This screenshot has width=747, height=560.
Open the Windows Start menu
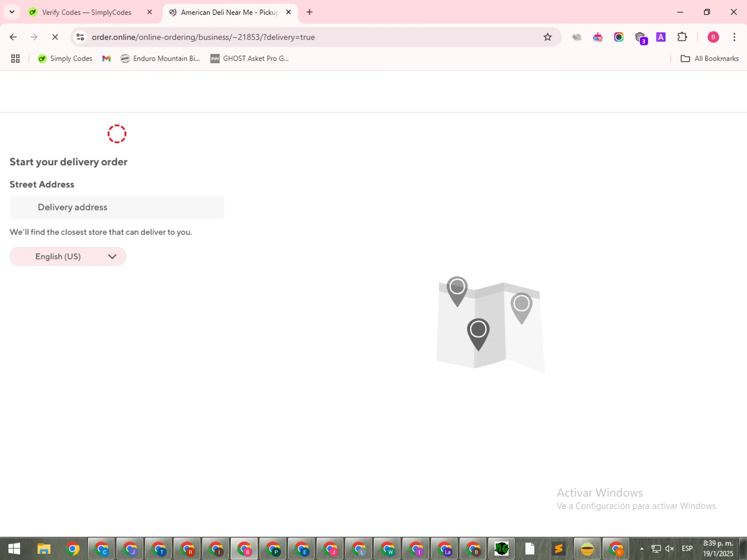[14, 549]
